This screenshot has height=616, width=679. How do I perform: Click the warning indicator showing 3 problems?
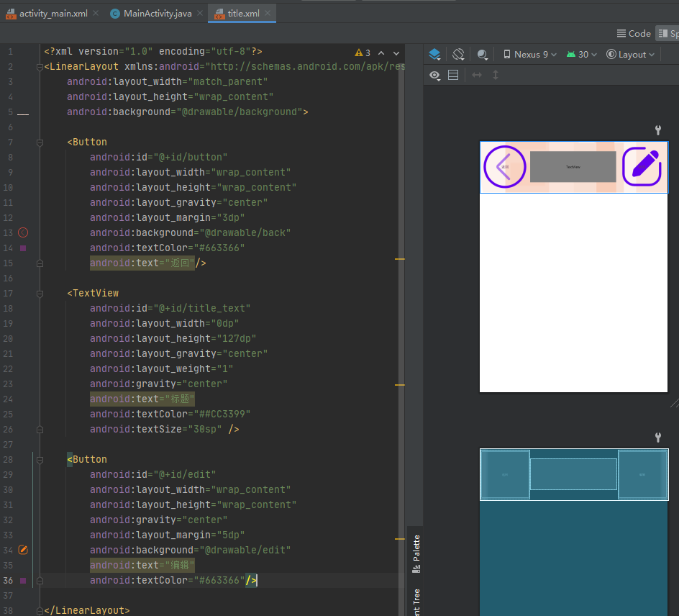(363, 53)
